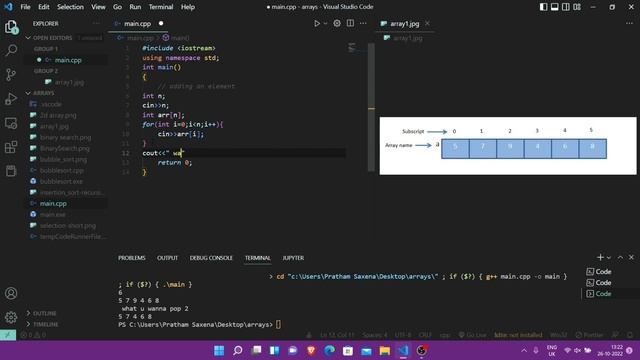Click the remote window indicator in status bar
Viewport: 640px width, 360px height.
(x=8, y=335)
